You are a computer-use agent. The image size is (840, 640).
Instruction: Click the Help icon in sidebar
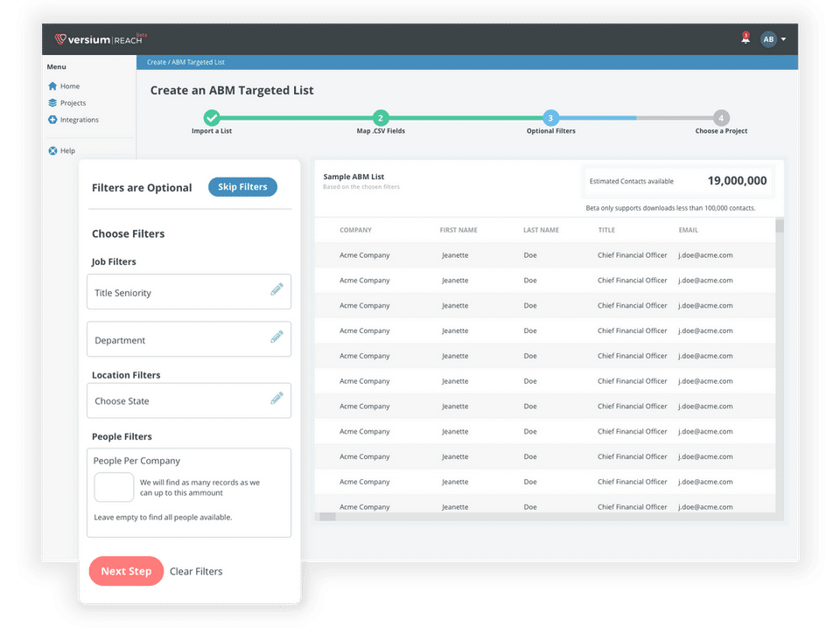(x=52, y=151)
